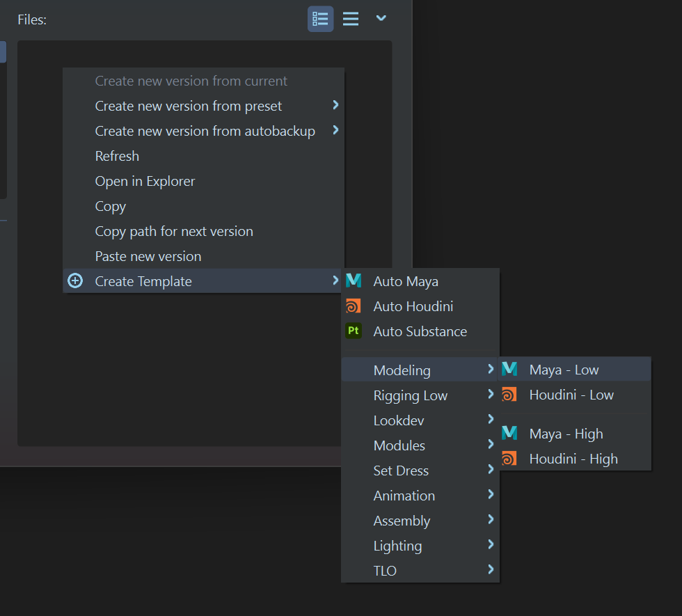The width and height of the screenshot is (682, 616).
Task: Select 'Copy path for next version'
Action: (203, 231)
